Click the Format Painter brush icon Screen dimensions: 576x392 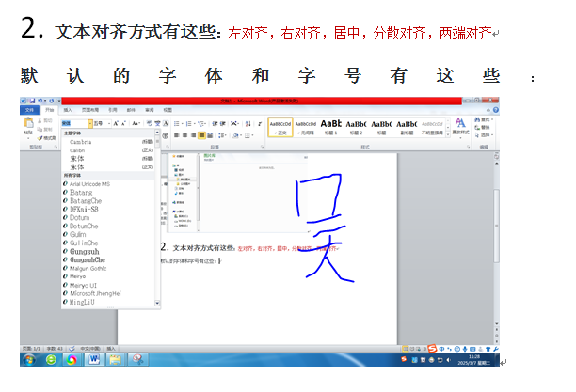point(40,138)
